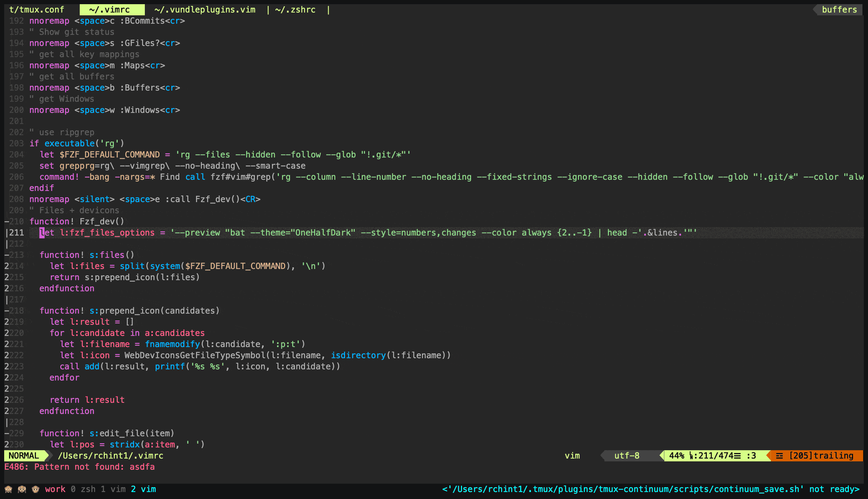This screenshot has height=499, width=868.
Task: Click the :Windows<cr> mapping line
Action: (104, 110)
